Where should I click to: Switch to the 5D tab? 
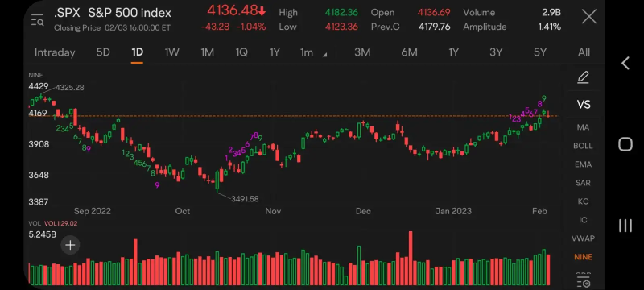103,52
